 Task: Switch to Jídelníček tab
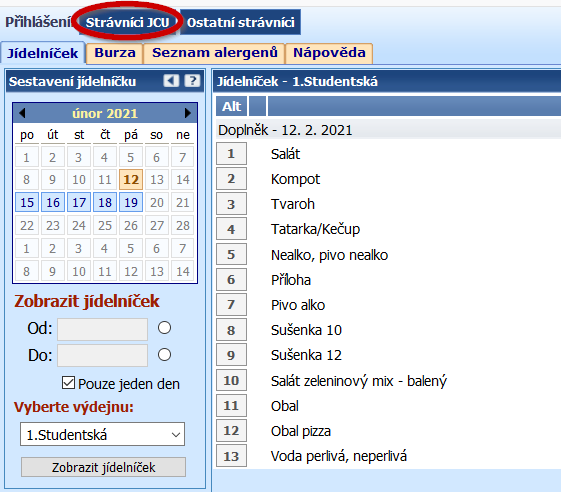[43, 53]
